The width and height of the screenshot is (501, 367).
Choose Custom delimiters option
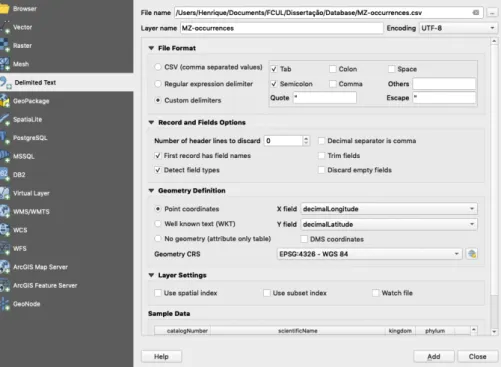pyautogui.click(x=158, y=100)
